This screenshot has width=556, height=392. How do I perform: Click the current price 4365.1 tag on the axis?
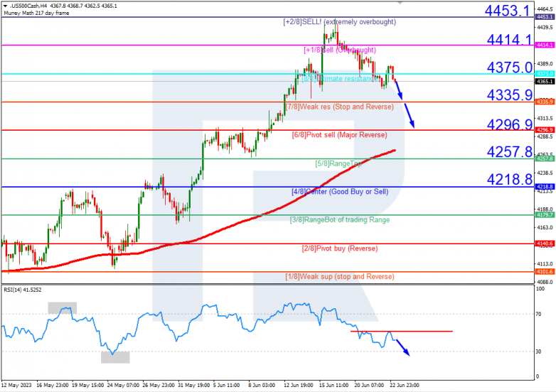click(545, 82)
